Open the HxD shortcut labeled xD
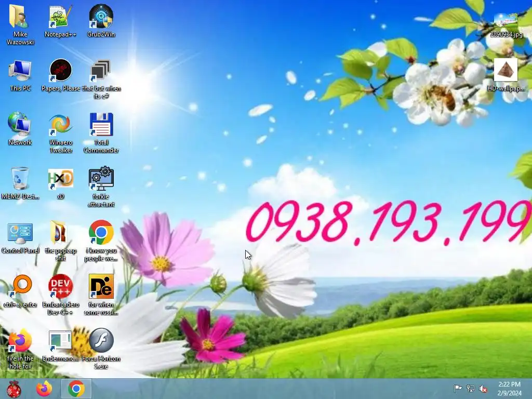 (60, 183)
